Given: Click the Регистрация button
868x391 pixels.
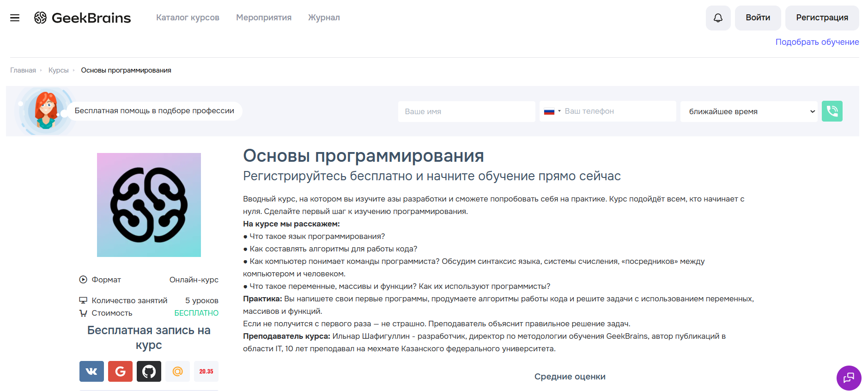Looking at the screenshot, I should click(822, 18).
